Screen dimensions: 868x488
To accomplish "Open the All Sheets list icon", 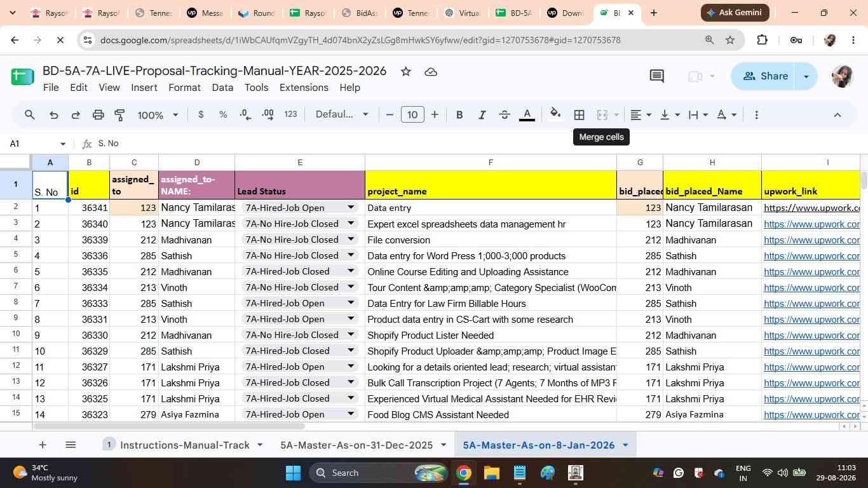I will [x=71, y=445].
